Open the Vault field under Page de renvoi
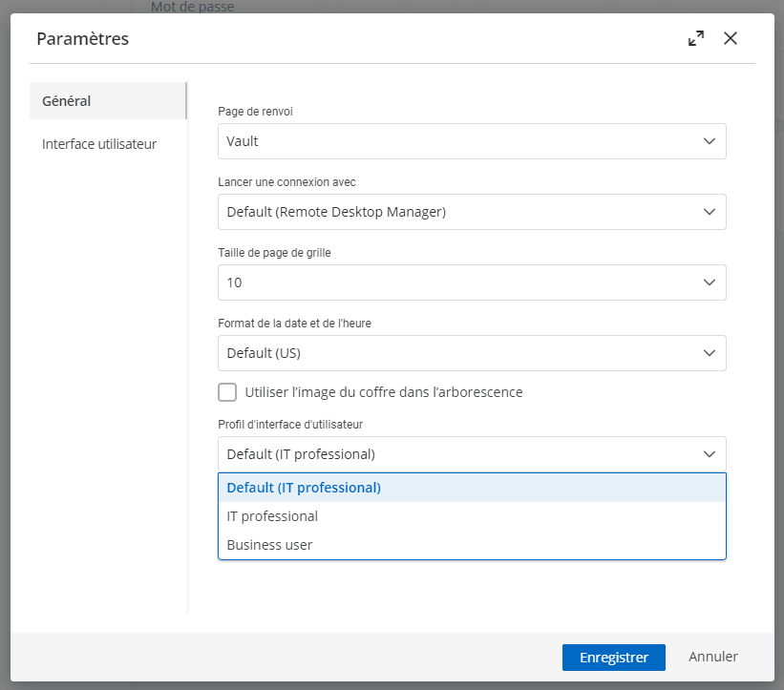The height and width of the screenshot is (690, 784). click(458, 141)
